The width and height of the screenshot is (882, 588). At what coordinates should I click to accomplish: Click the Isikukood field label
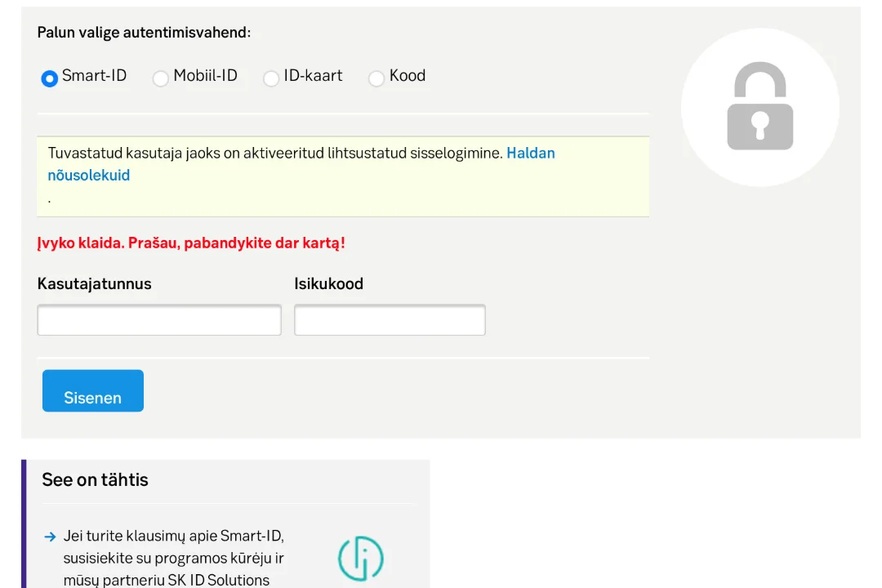click(x=328, y=283)
